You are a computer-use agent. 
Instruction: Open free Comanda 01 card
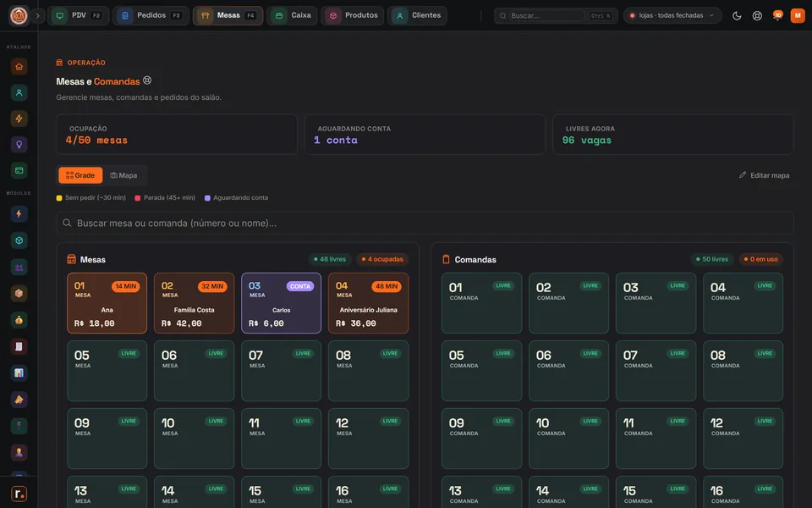tap(481, 303)
